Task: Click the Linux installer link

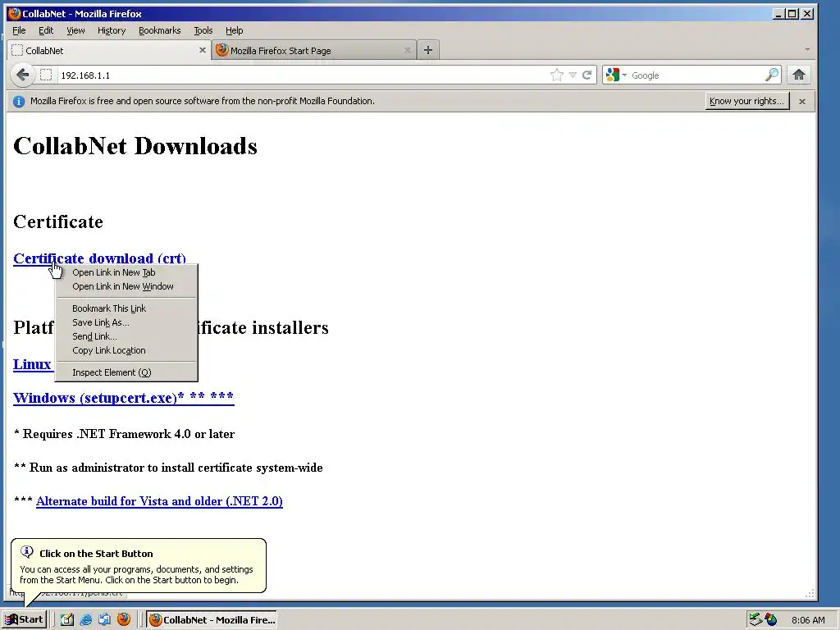Action: (x=32, y=364)
